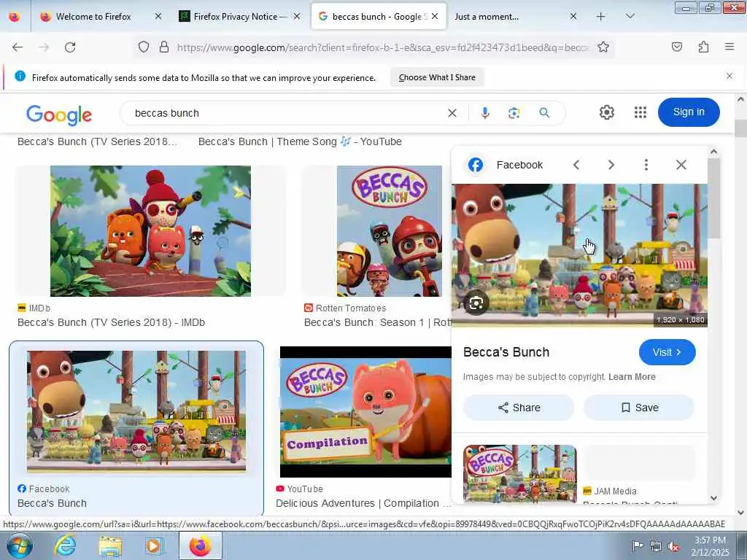Click the Visit button

(x=667, y=352)
